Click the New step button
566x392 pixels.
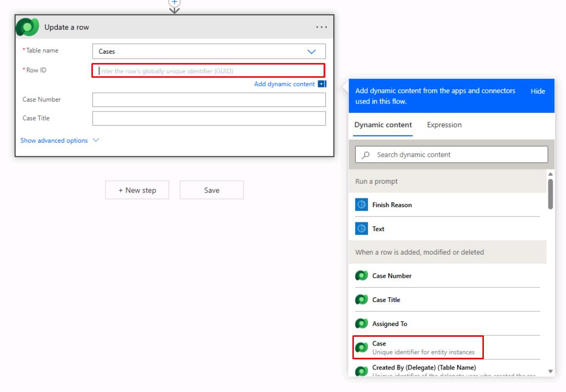pyautogui.click(x=137, y=190)
